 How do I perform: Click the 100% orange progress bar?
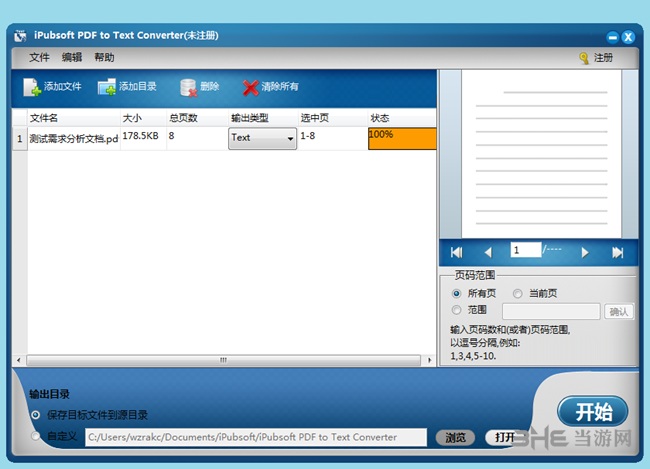point(402,139)
